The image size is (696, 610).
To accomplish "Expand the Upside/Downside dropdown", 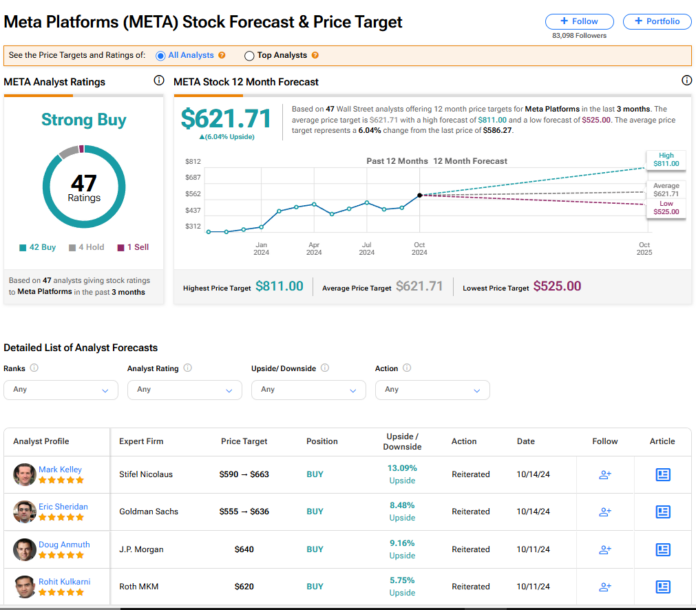I will [308, 390].
